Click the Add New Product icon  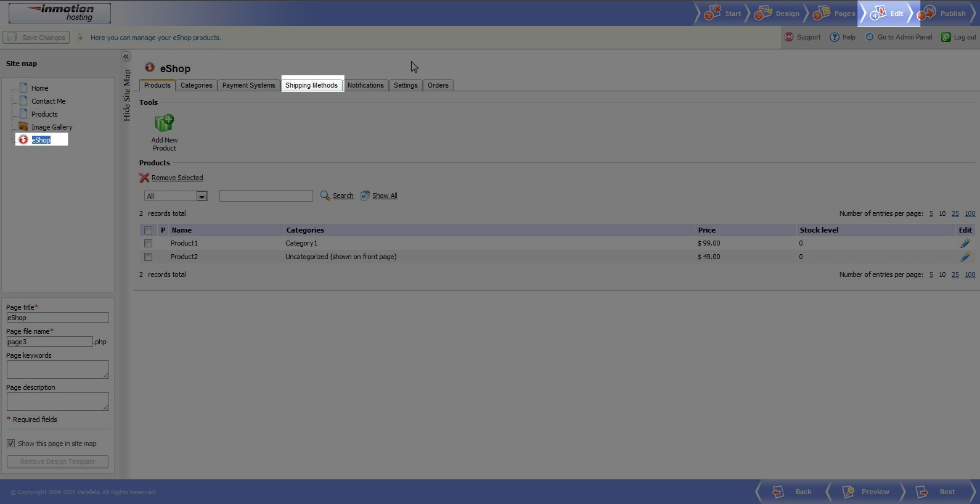(x=165, y=123)
